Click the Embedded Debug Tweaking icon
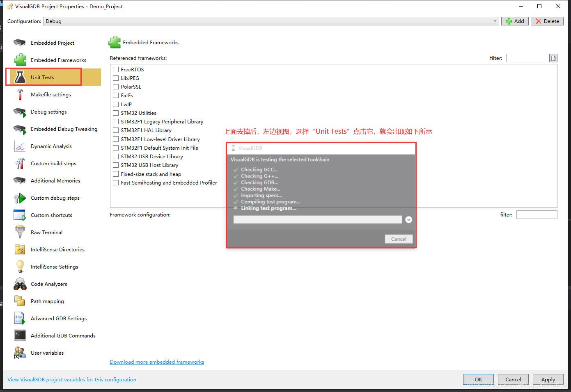This screenshot has height=392, width=571. tap(20, 129)
